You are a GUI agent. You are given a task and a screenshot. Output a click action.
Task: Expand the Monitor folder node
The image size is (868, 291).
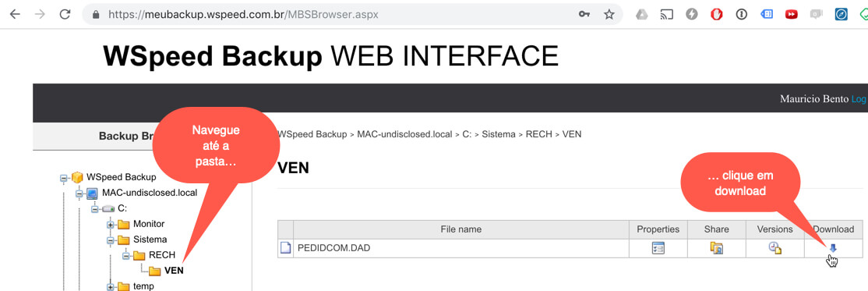point(110,225)
